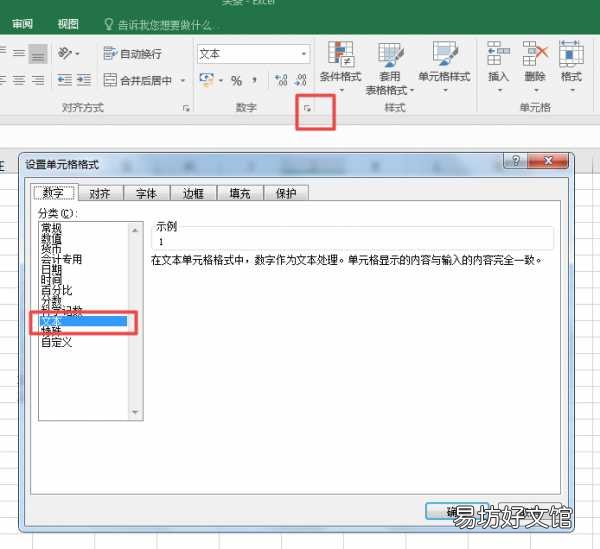The height and width of the screenshot is (549, 600).
Task: Open the text orientation tool
Action: tap(65, 53)
